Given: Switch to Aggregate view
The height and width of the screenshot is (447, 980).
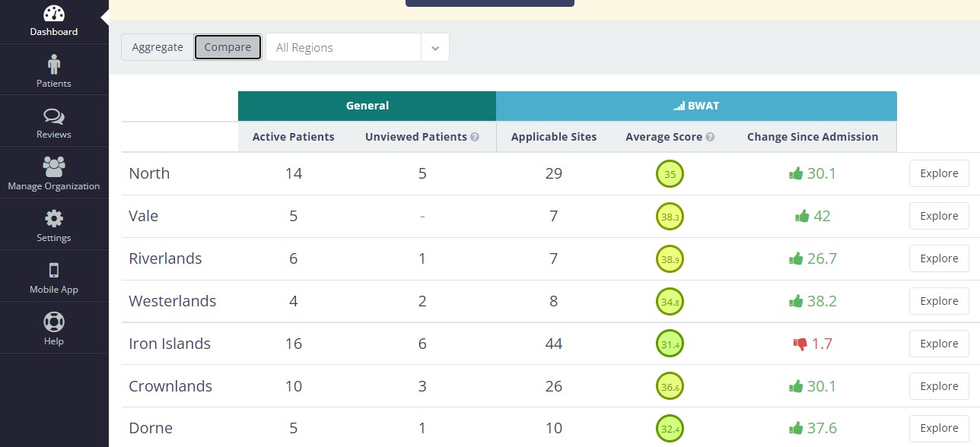Looking at the screenshot, I should pyautogui.click(x=157, y=47).
